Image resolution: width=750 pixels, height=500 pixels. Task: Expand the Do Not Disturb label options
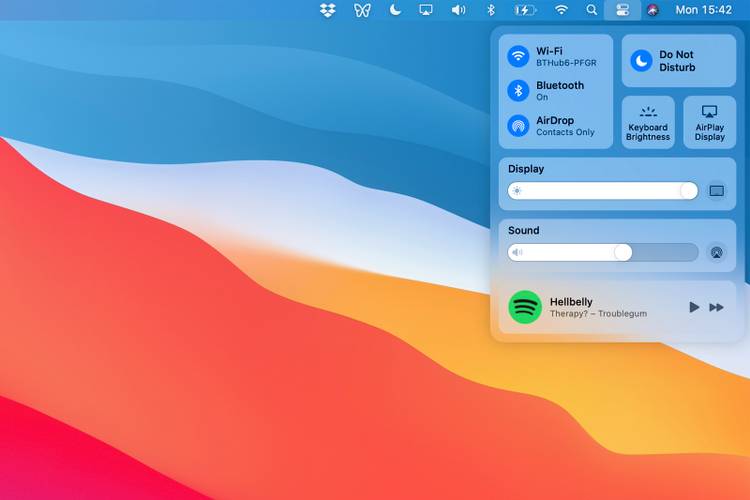pyautogui.click(x=677, y=61)
